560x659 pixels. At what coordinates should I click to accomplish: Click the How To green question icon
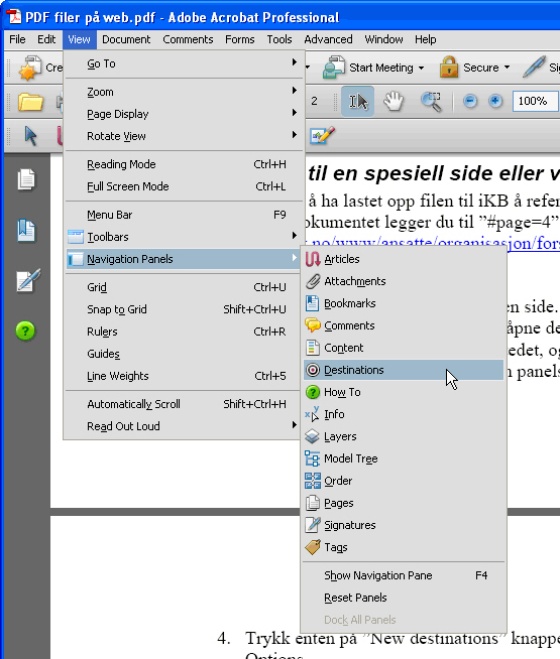pos(312,392)
